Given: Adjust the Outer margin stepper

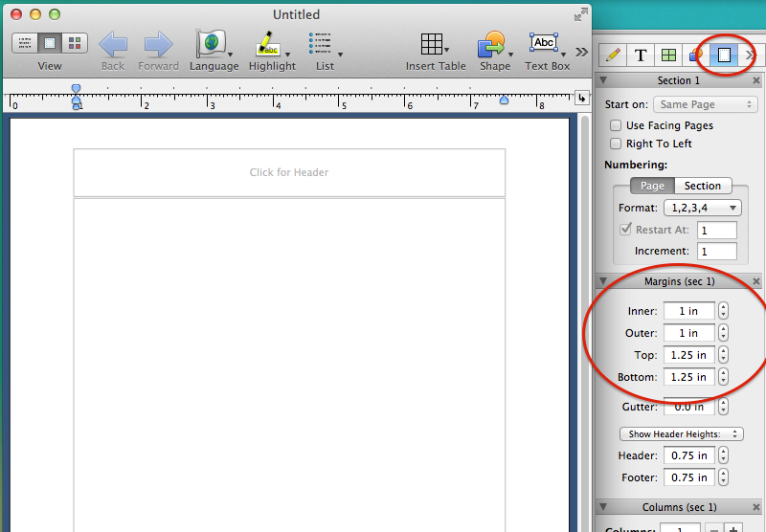Looking at the screenshot, I should 724,333.
